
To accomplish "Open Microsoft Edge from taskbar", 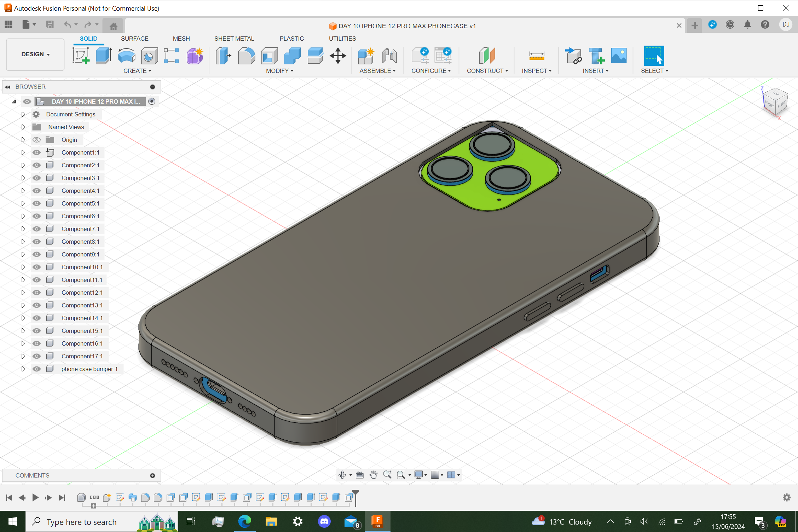I will tap(244, 521).
